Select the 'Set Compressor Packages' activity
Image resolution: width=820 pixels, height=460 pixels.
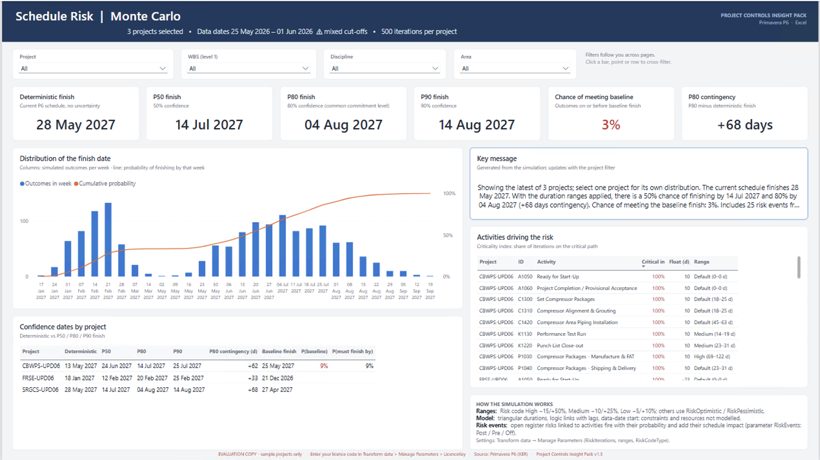point(608,300)
